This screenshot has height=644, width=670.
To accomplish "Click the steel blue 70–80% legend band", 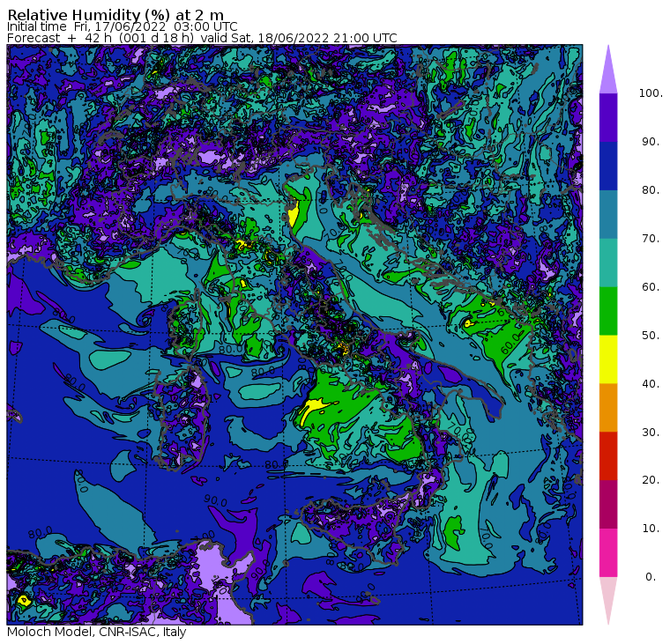I will pyautogui.click(x=608, y=214).
